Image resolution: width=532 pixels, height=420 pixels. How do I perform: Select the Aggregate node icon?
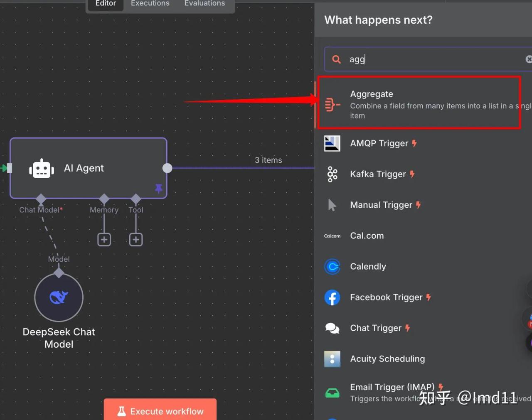(332, 104)
